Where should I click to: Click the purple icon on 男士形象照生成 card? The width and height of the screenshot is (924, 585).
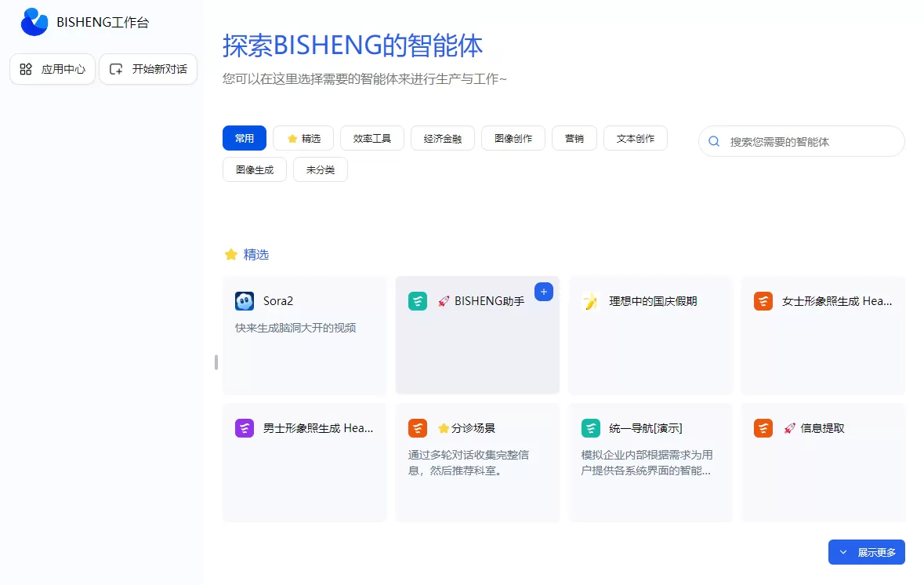(x=245, y=428)
